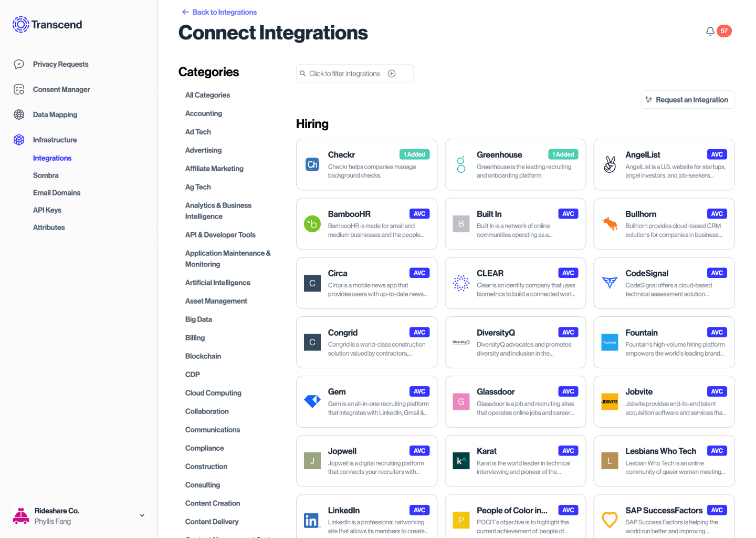Open Infrastructure using the cube icon
This screenshot has height=538, width=756.
(18, 140)
